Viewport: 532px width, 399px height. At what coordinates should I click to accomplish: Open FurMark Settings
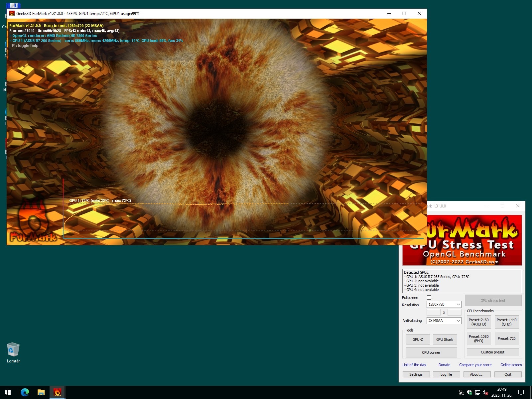click(416, 374)
